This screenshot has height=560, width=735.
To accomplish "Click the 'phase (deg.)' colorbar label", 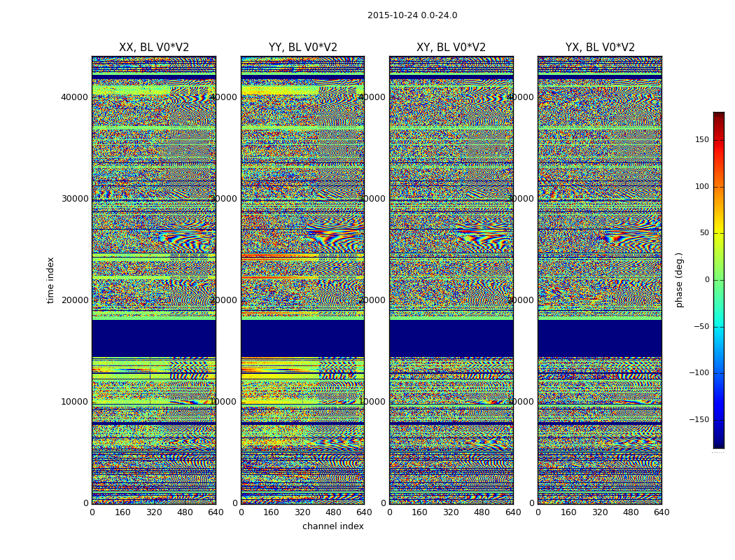I will point(679,280).
